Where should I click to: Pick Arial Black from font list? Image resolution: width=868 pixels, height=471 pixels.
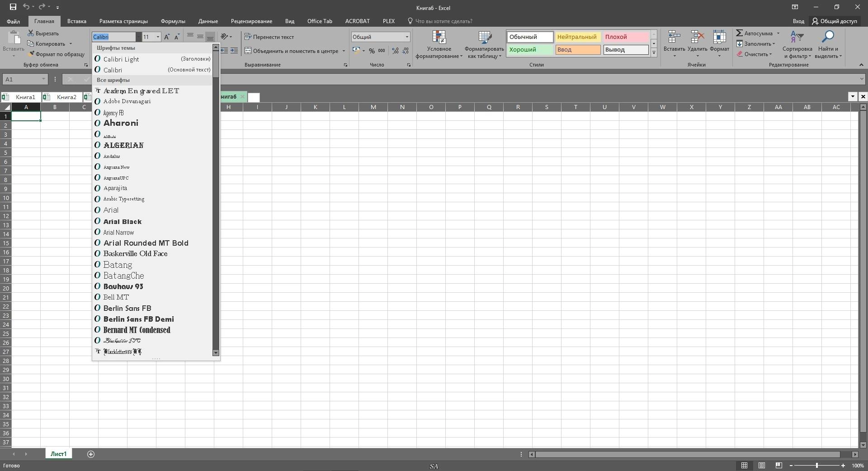[x=152, y=221]
